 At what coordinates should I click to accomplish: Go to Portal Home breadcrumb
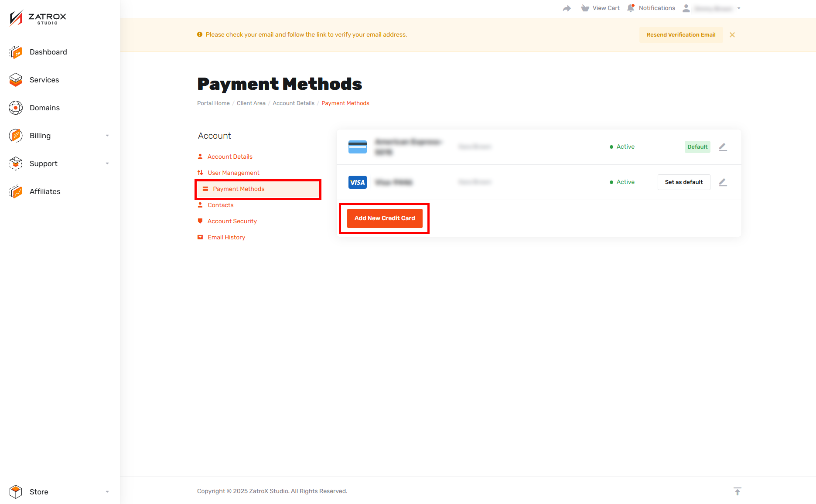tap(213, 103)
